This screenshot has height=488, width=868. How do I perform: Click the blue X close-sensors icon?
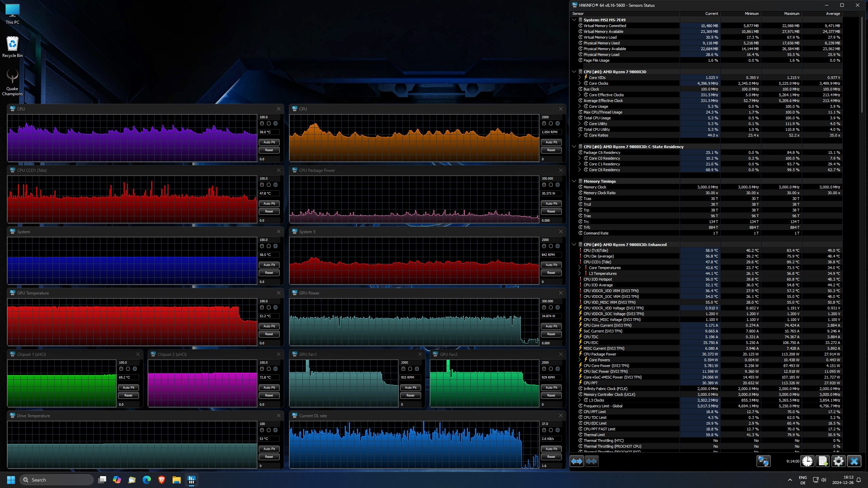pos(854,461)
